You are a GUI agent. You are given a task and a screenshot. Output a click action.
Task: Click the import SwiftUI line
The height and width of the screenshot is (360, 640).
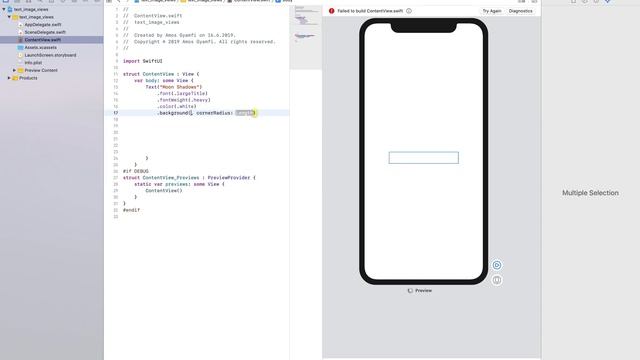click(142, 61)
